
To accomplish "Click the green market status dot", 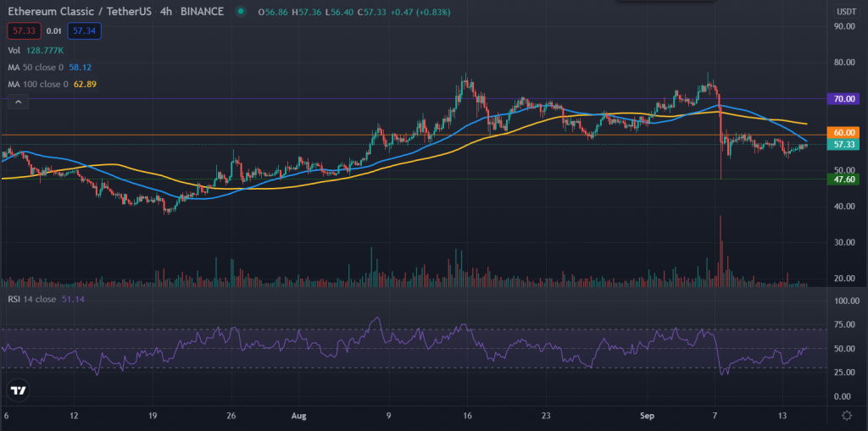I will (x=240, y=10).
